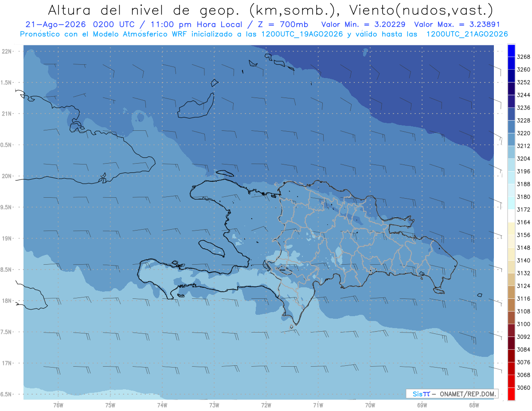532x411 pixels.
Task: Pick the legend swatch between 3092 and 3084
Action: pyautogui.click(x=511, y=343)
